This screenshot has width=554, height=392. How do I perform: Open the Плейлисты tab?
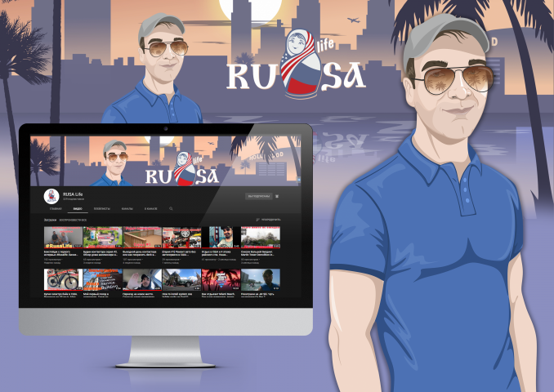(102, 209)
